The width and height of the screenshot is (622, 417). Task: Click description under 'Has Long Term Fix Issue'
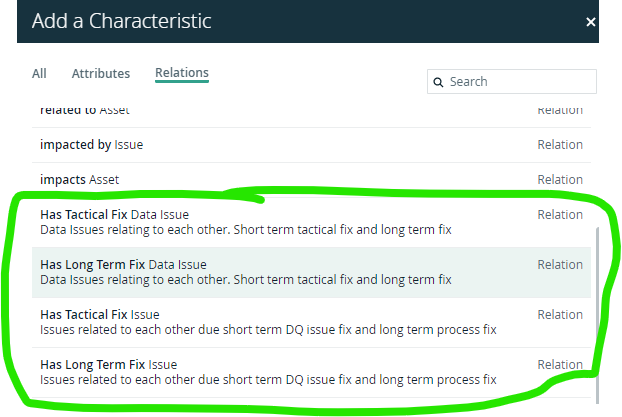pyautogui.click(x=268, y=380)
